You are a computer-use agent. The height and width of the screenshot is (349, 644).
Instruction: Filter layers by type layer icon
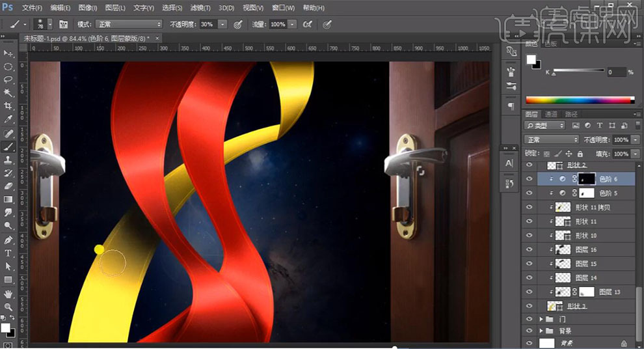(x=600, y=126)
